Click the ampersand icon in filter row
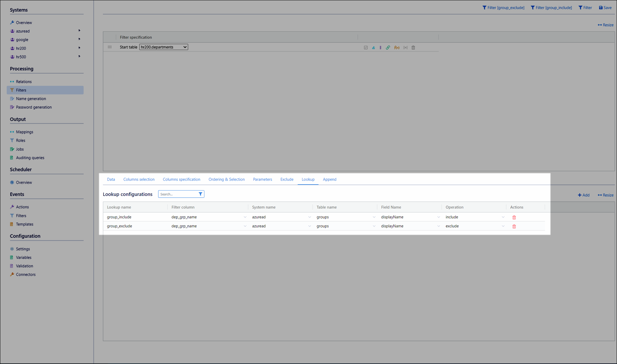 coord(373,48)
